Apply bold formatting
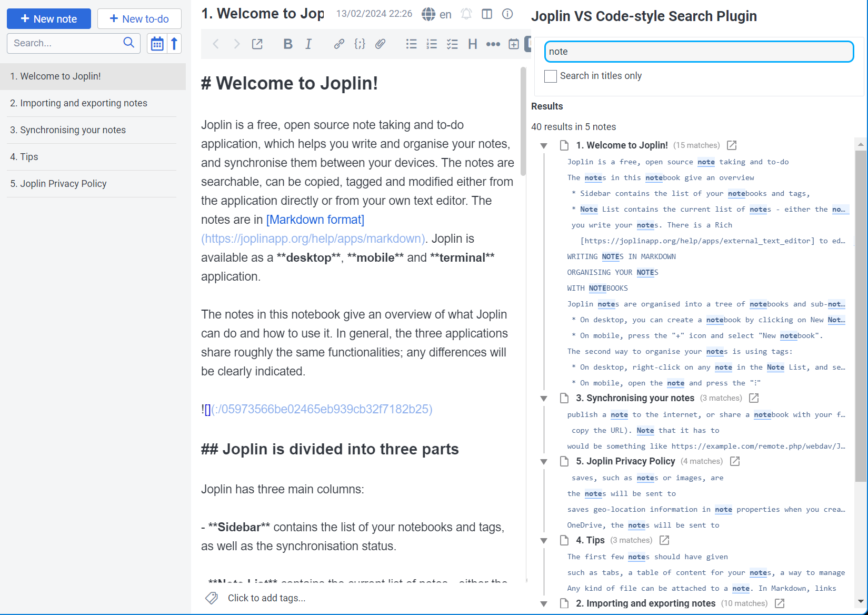This screenshot has height=615, width=868. 287,44
